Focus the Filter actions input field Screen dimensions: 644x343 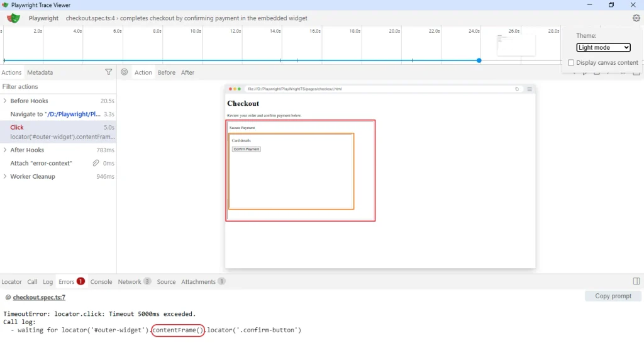58,87
